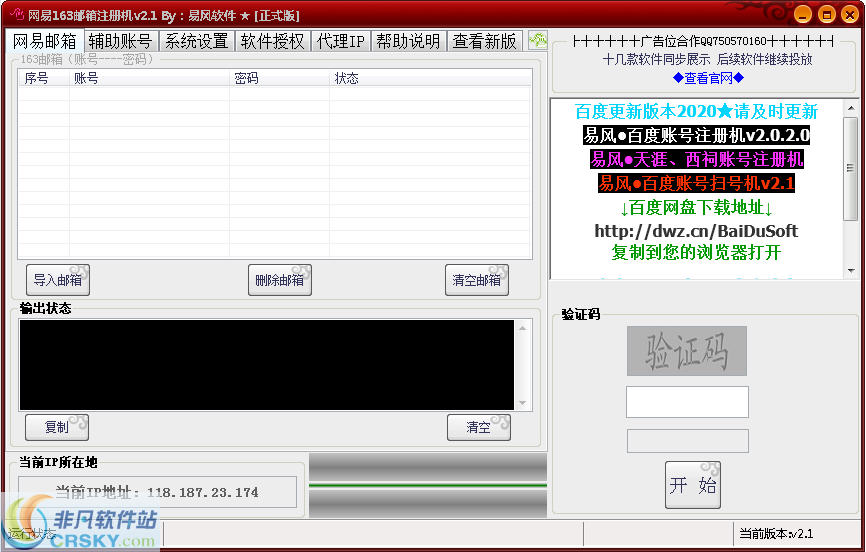Click the 广告位合作QQ750570160 text

pos(704,41)
